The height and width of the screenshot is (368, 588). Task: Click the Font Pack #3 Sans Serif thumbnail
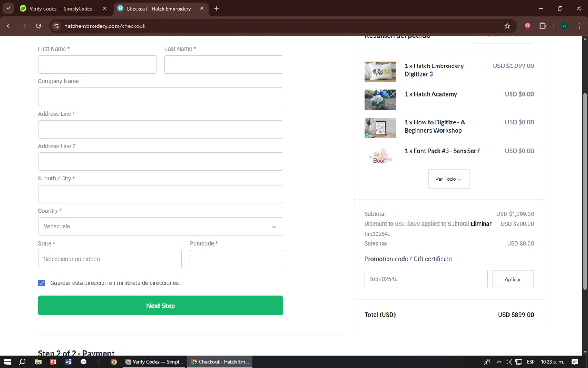point(380,156)
